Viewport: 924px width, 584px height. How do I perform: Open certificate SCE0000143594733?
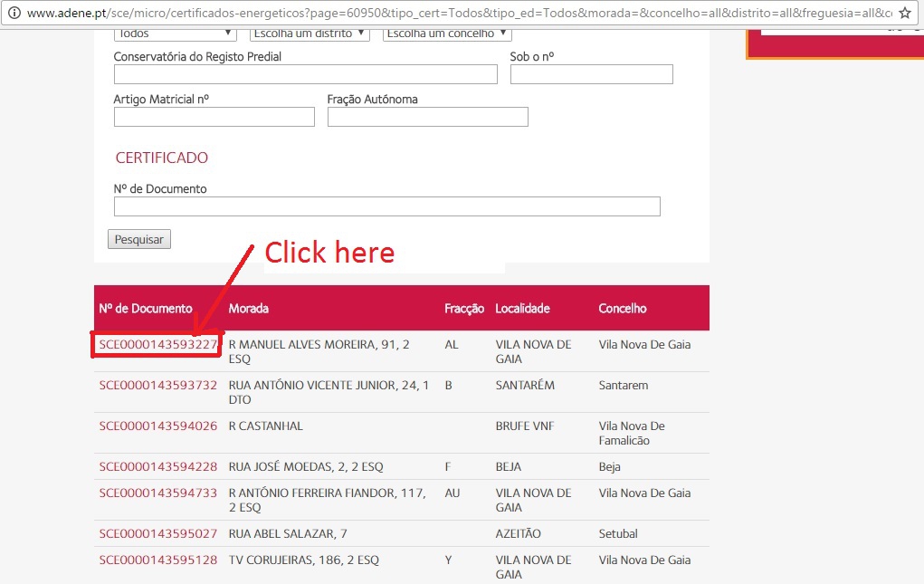(x=158, y=493)
